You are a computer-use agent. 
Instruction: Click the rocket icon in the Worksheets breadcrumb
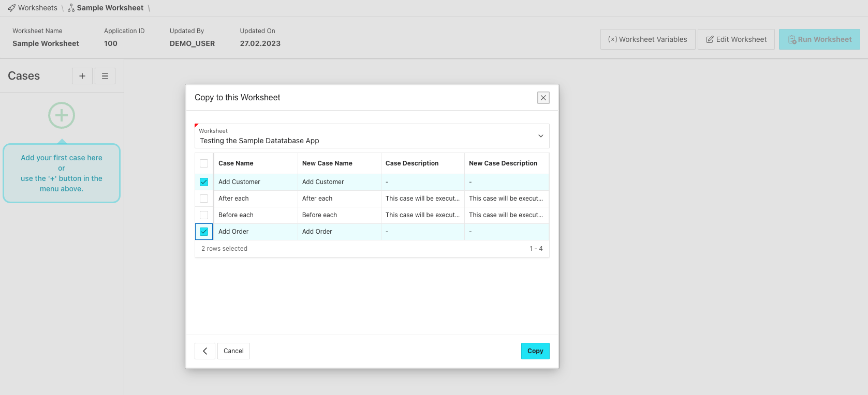click(11, 8)
